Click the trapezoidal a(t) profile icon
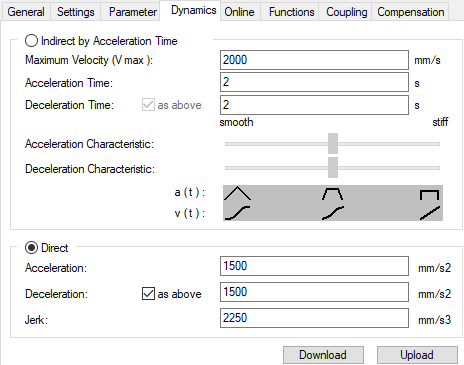This screenshot has width=464, height=365. [x=332, y=194]
